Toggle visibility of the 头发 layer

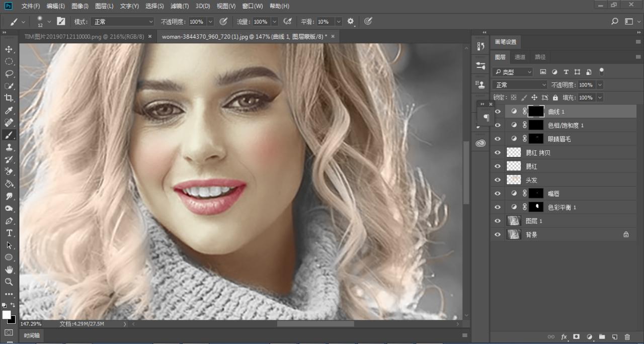pos(498,180)
